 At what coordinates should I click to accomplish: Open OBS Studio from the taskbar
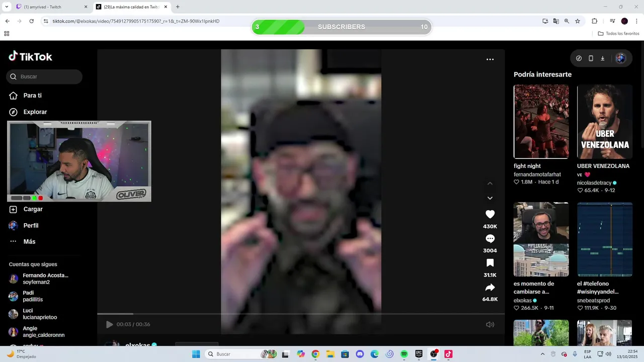[434, 354]
